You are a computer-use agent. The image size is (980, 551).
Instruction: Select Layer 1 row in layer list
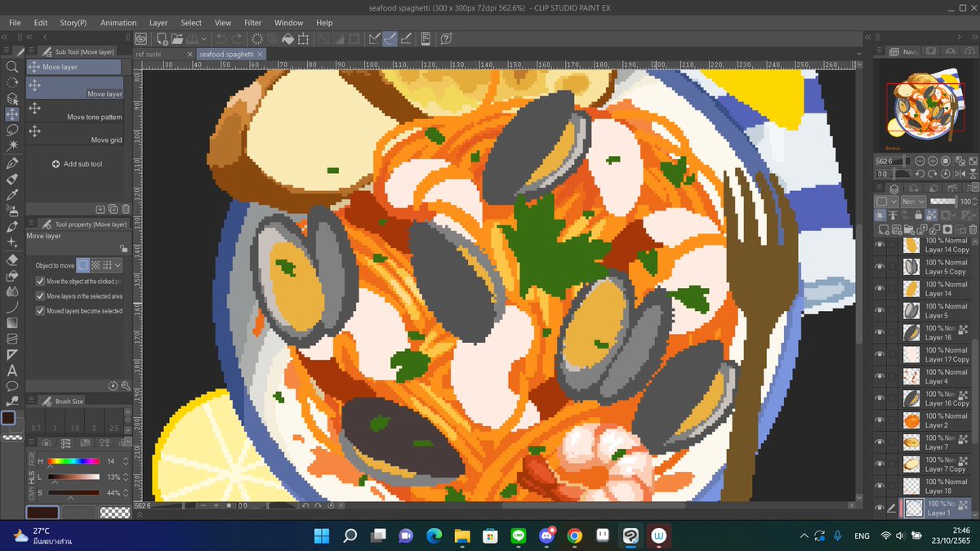(x=938, y=509)
